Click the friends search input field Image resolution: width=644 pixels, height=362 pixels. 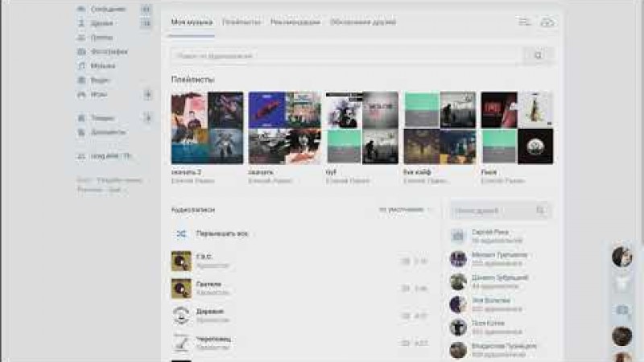pyautogui.click(x=491, y=211)
